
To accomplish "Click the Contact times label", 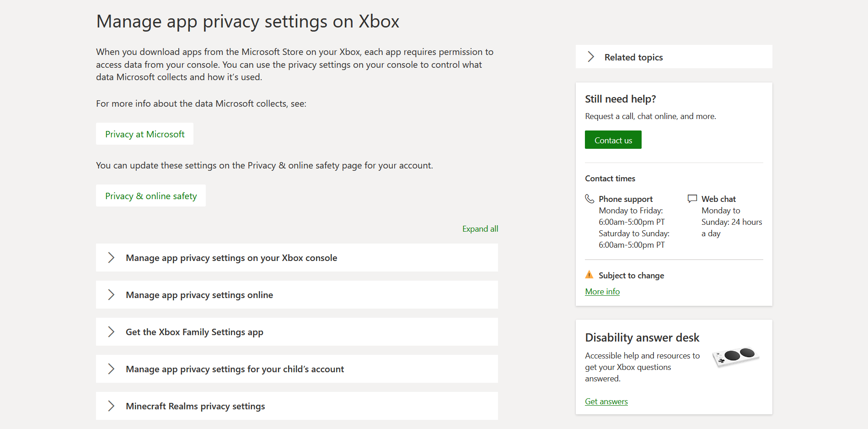I will click(610, 179).
